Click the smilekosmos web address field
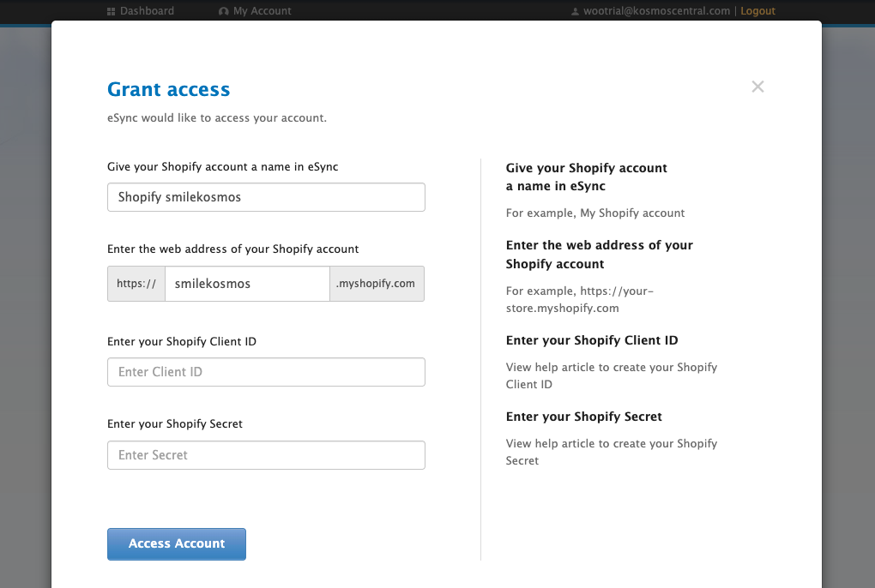The width and height of the screenshot is (875, 588). [x=247, y=284]
